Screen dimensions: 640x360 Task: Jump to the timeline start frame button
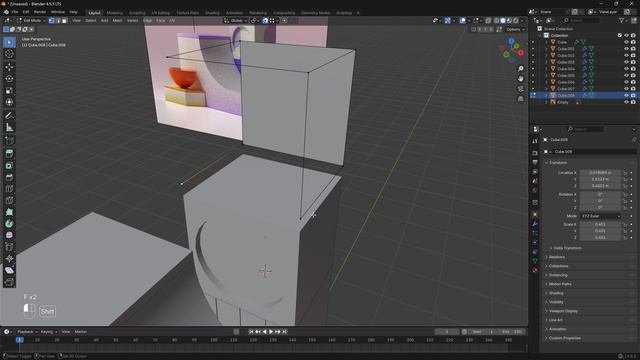coord(251,332)
